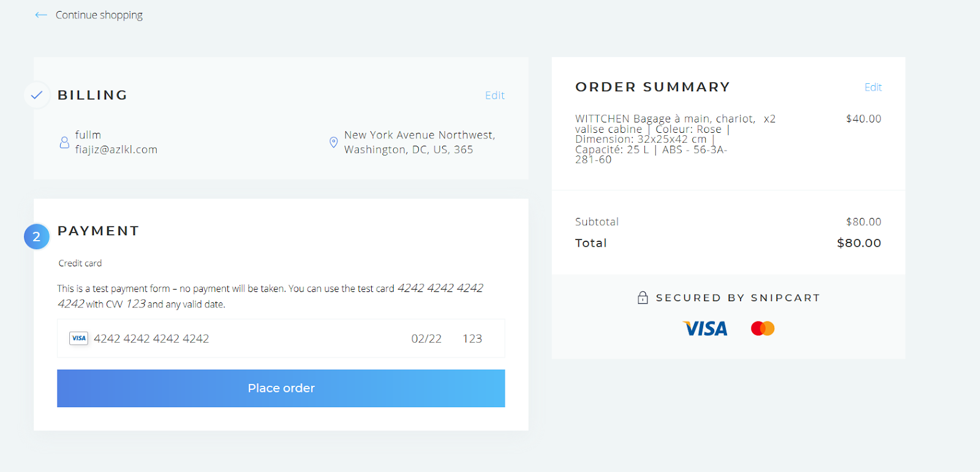Click the Mastercard logo
The width and height of the screenshot is (980, 472).
tap(763, 329)
